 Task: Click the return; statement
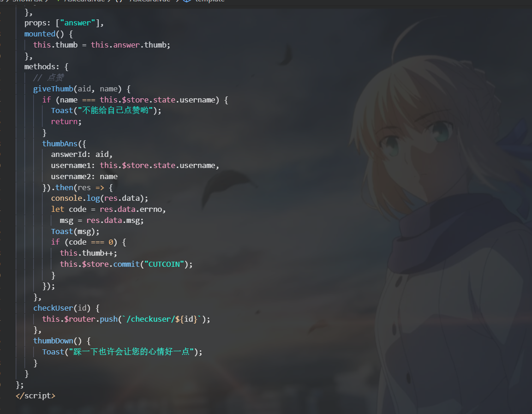66,121
